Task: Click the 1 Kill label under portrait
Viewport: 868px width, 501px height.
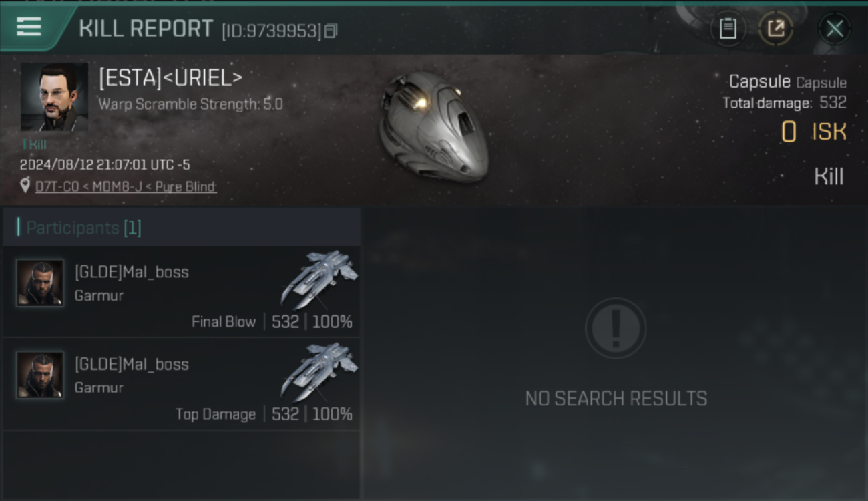Action: pos(35,144)
